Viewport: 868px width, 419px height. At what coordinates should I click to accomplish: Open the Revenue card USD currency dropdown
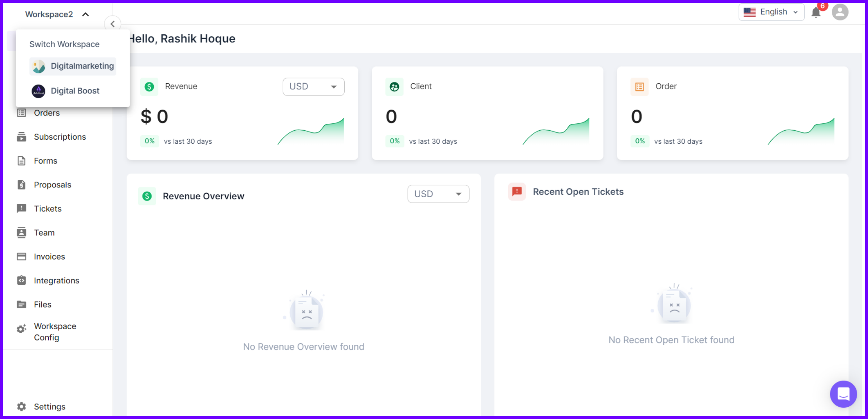point(313,86)
